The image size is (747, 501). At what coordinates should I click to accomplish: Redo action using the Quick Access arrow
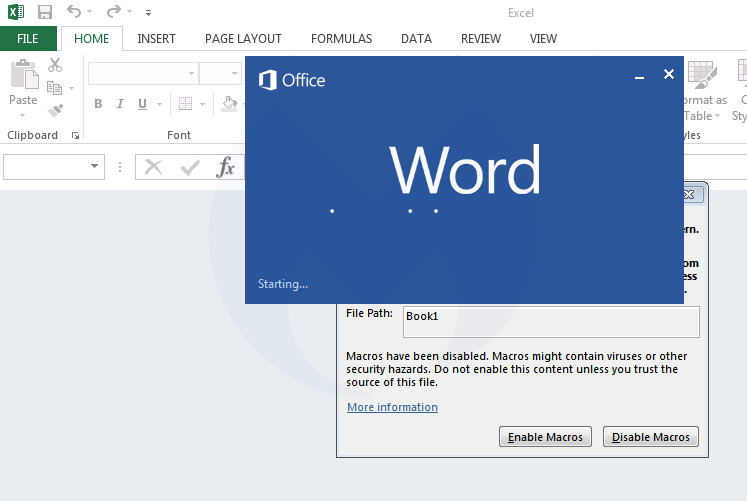tap(113, 11)
